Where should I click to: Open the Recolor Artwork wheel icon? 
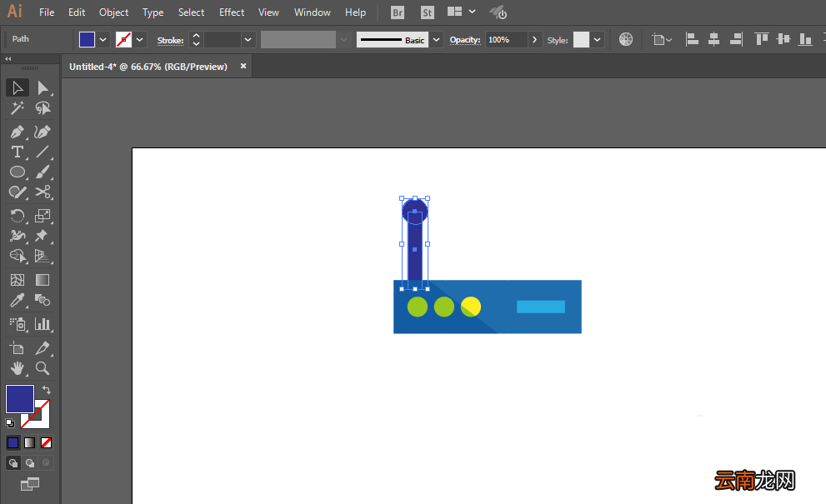(626, 39)
